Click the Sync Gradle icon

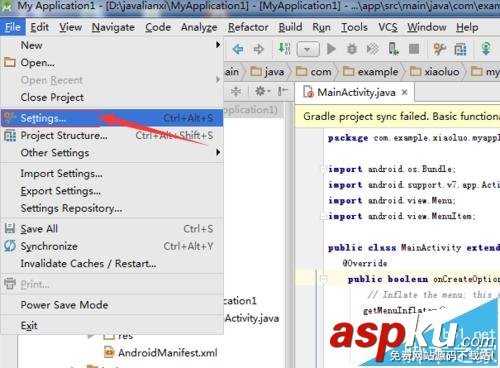point(486,49)
